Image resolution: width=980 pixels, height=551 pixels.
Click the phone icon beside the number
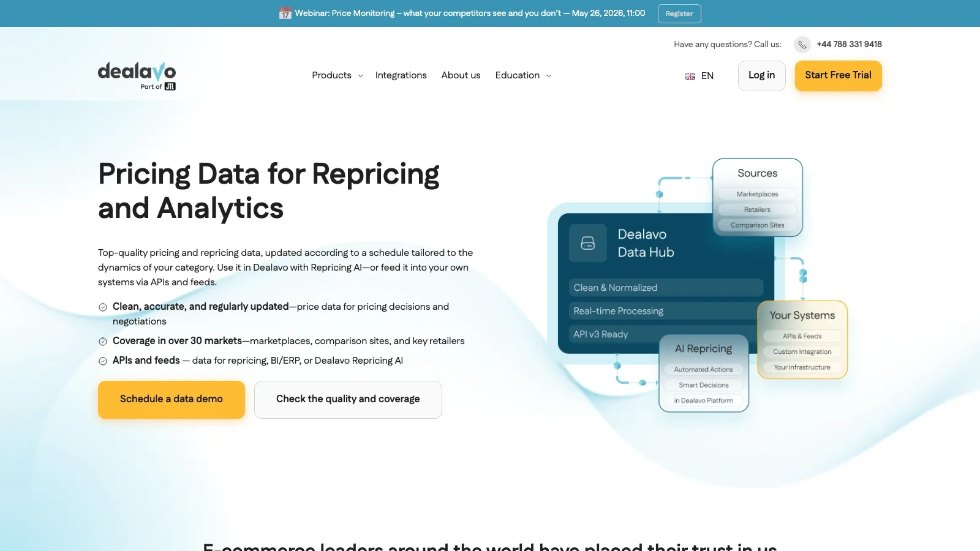coord(802,45)
